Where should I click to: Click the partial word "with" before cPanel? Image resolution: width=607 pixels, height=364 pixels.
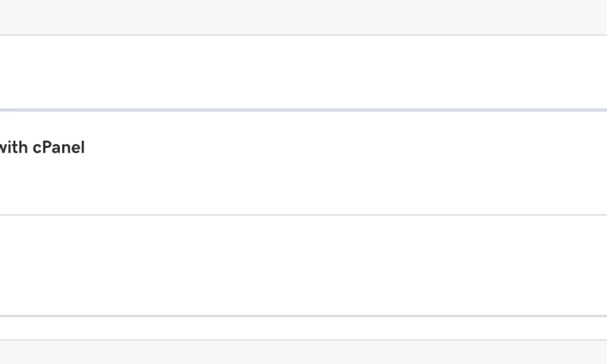coord(14,148)
